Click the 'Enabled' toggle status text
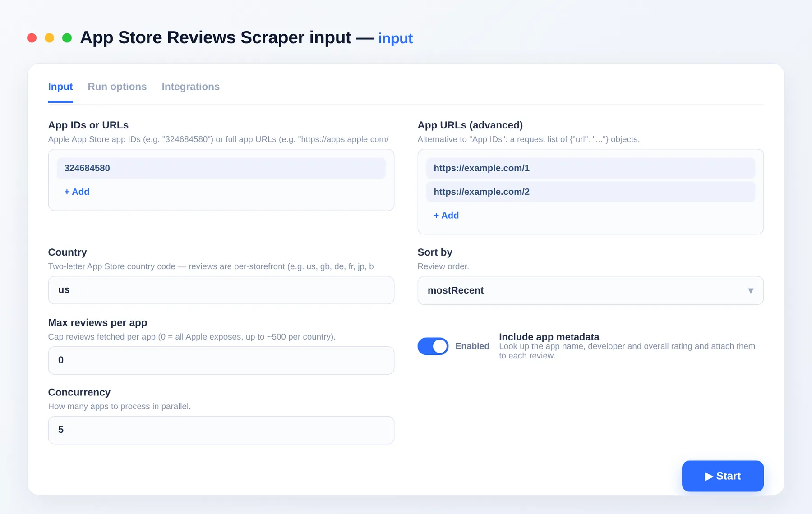This screenshot has width=812, height=514. coord(472,346)
